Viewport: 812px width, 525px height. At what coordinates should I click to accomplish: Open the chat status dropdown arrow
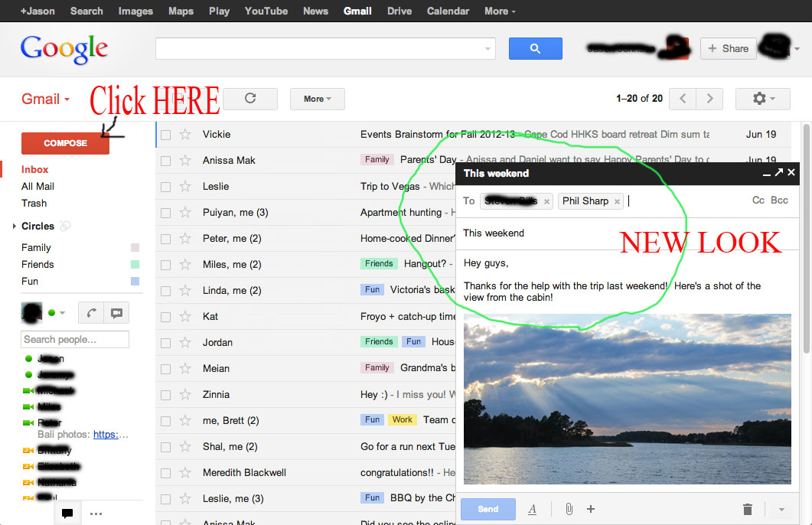click(62, 313)
